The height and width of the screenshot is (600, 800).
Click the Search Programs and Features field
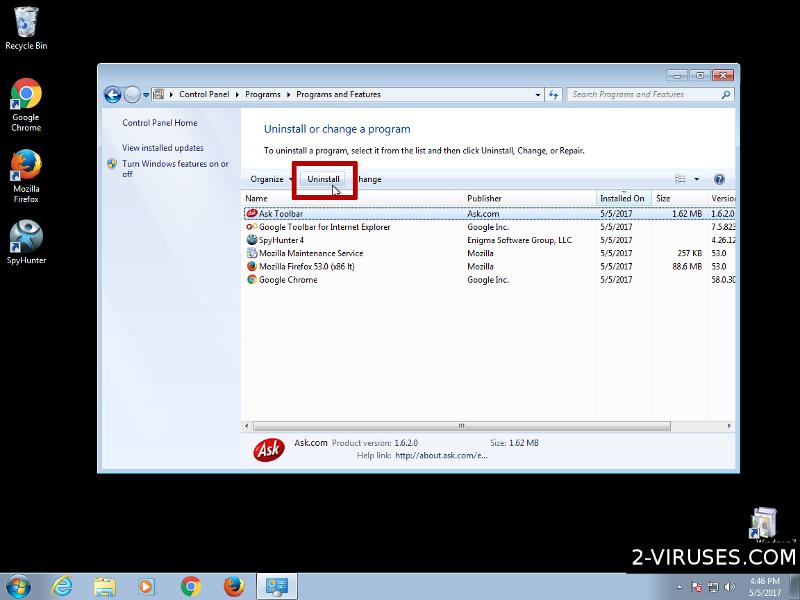pos(645,94)
